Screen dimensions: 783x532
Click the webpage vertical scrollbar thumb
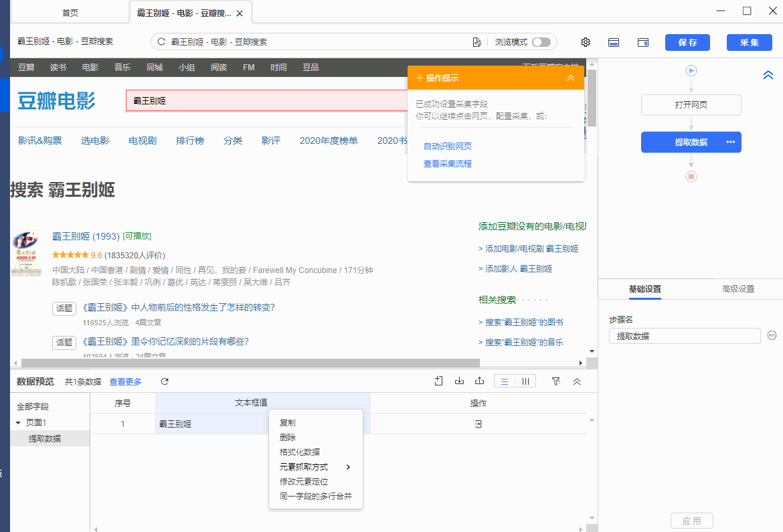tap(592, 98)
